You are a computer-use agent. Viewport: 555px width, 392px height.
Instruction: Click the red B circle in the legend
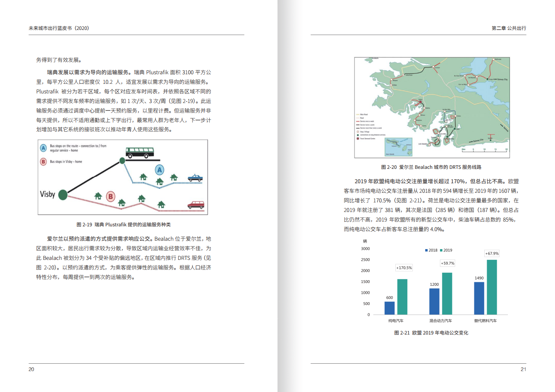44,162
